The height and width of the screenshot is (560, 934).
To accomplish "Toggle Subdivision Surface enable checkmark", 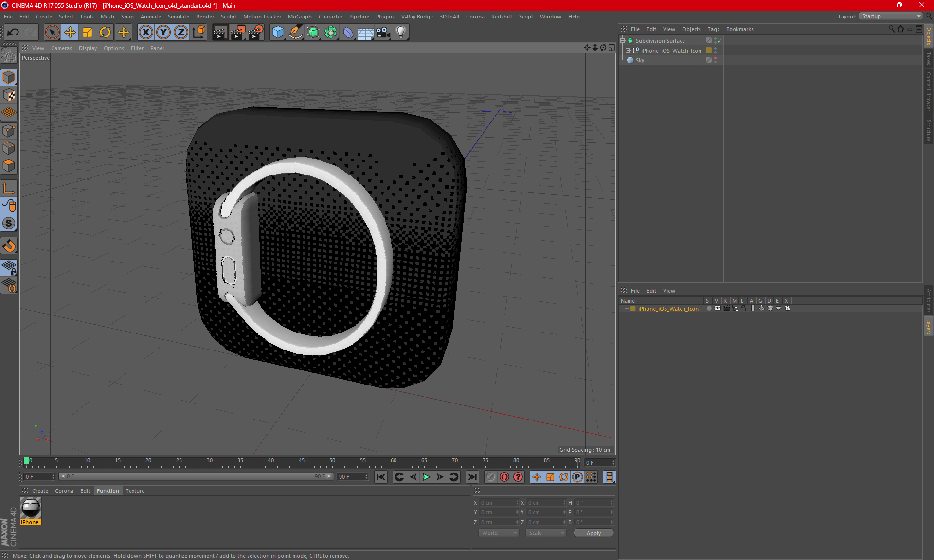I will [x=719, y=41].
